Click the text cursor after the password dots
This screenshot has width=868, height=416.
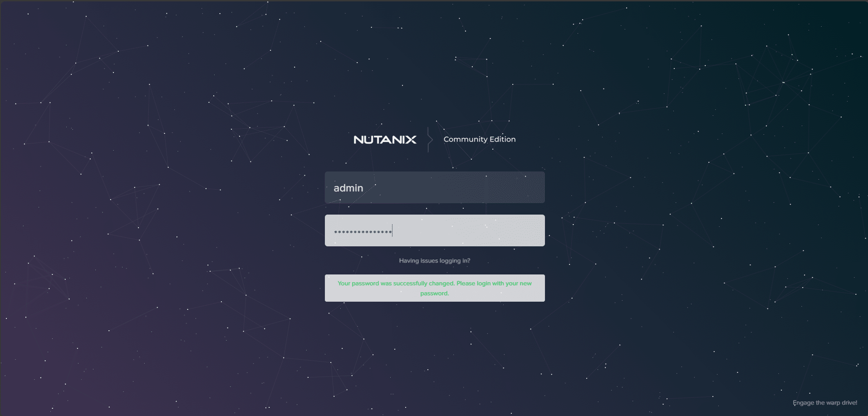tap(392, 231)
